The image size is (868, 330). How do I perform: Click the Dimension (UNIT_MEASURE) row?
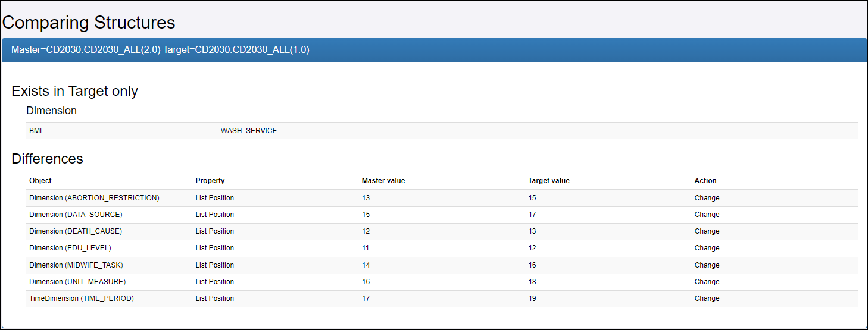77,282
